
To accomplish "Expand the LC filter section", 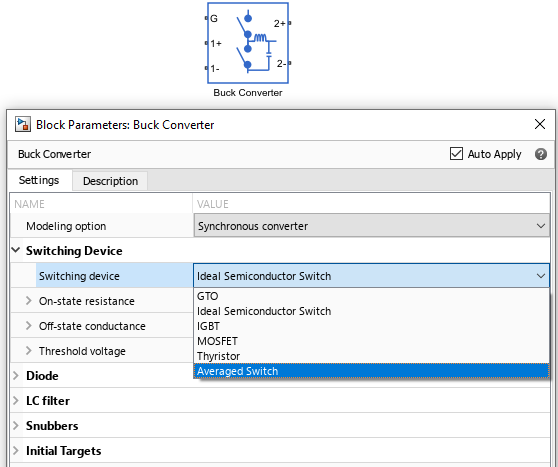I will 16,400.
